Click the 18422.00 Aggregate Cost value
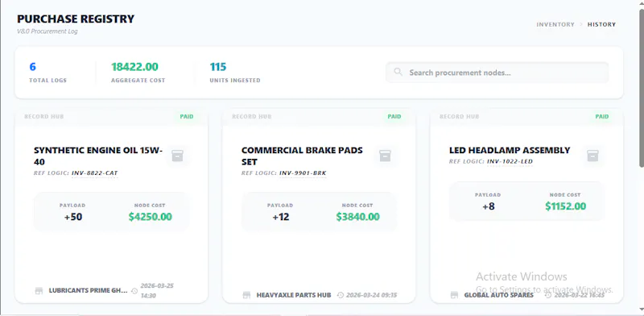Viewport: 644px width, 316px height. tap(134, 67)
